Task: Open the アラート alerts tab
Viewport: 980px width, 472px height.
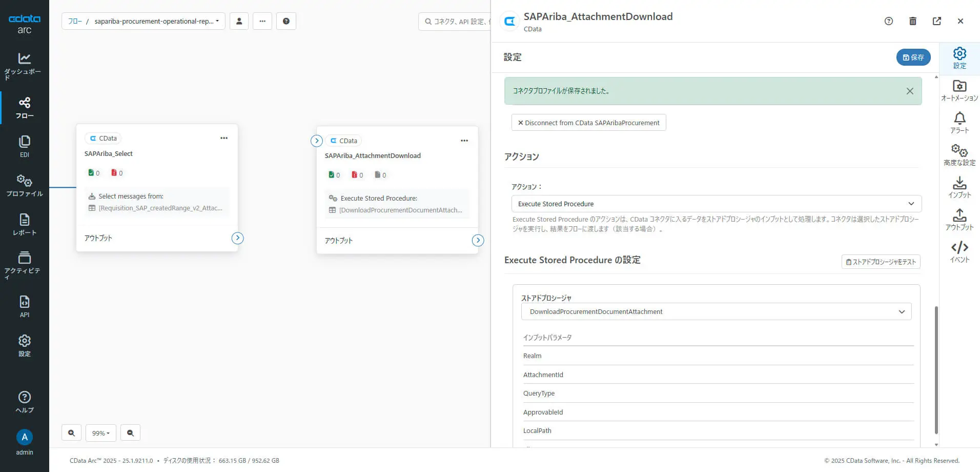Action: pos(959,123)
